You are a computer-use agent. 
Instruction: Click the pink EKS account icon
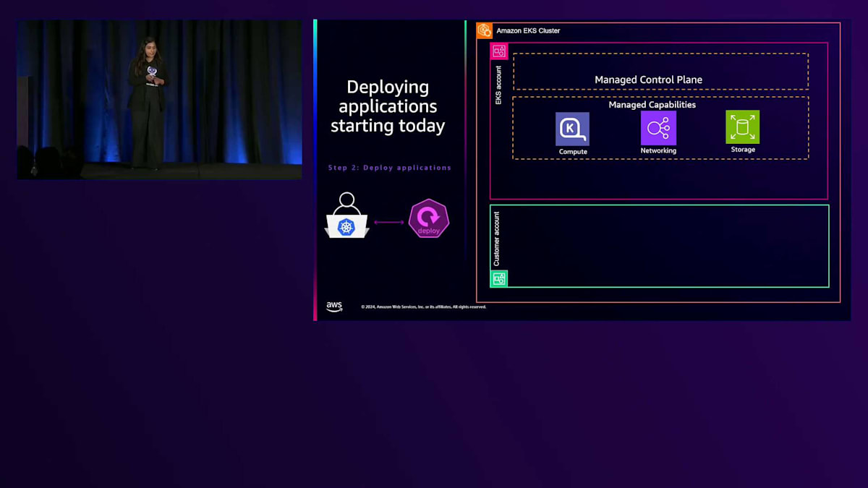point(499,51)
